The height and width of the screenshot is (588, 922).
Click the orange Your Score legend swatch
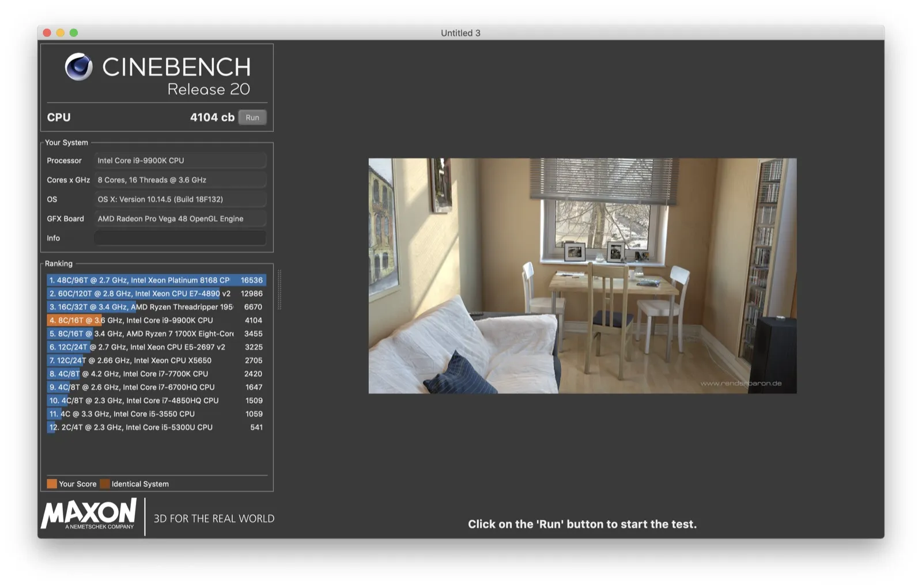pyautogui.click(x=52, y=484)
